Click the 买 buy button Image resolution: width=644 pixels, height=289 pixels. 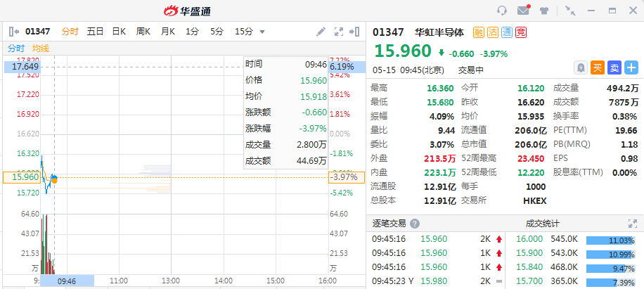pos(598,68)
